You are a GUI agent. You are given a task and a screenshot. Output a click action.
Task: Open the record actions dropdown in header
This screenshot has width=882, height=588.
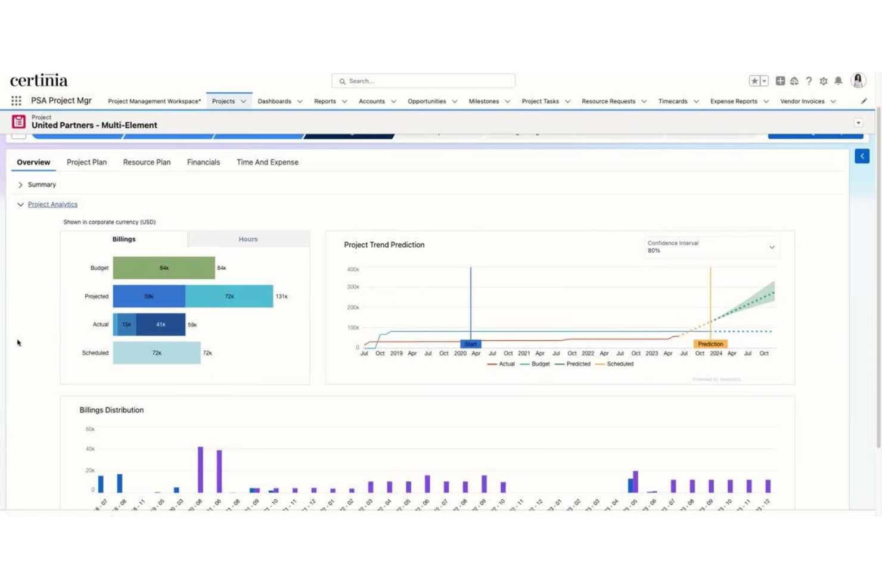tap(858, 123)
